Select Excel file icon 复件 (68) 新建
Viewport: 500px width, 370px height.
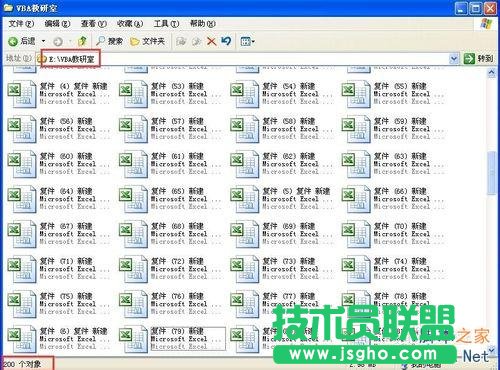pyautogui.click(x=133, y=234)
